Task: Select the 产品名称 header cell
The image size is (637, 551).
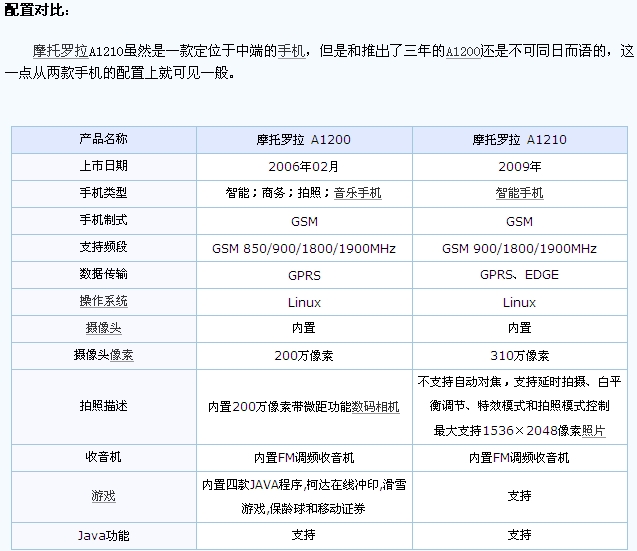Action: click(104, 139)
